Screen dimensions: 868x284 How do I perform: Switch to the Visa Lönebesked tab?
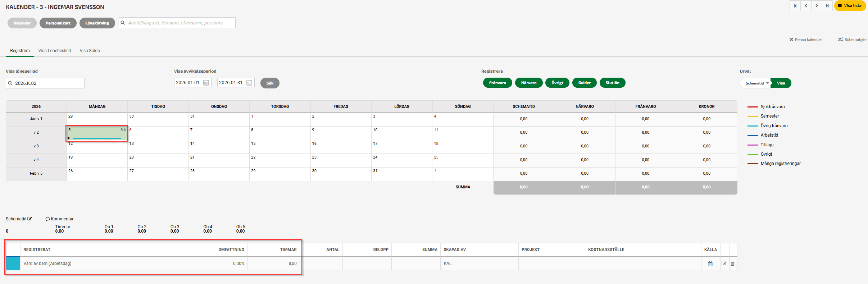[55, 51]
